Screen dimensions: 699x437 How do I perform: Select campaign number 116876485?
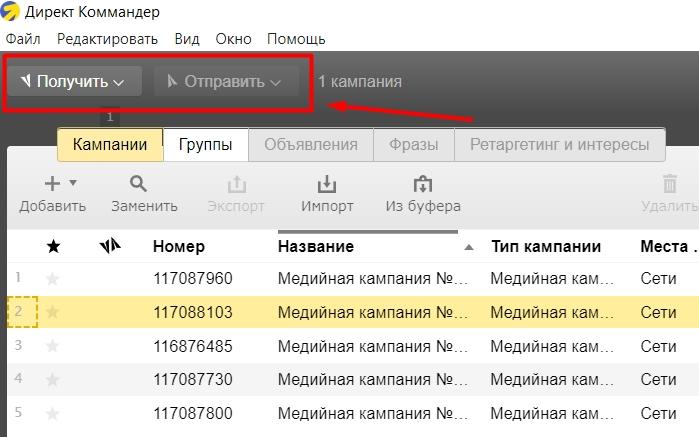point(193,346)
